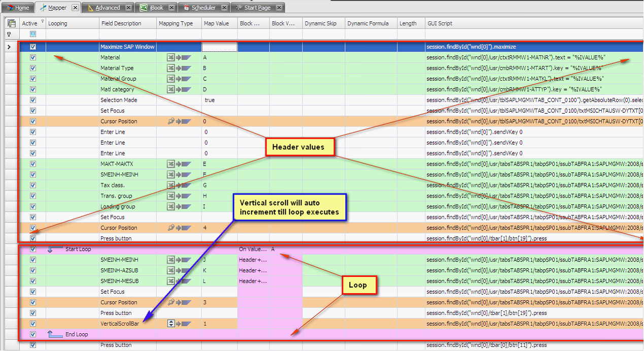Click the current row indicator arrow
644x351 pixels.
click(x=9, y=47)
